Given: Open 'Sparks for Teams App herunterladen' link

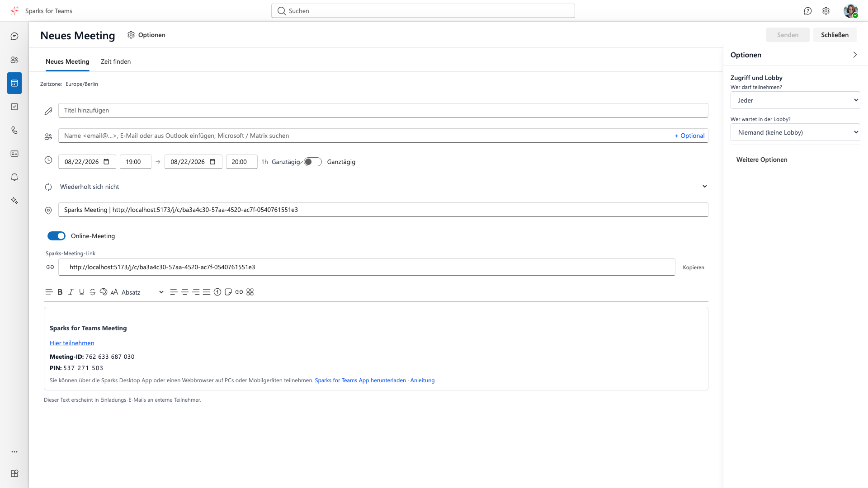Looking at the screenshot, I should pos(360,380).
